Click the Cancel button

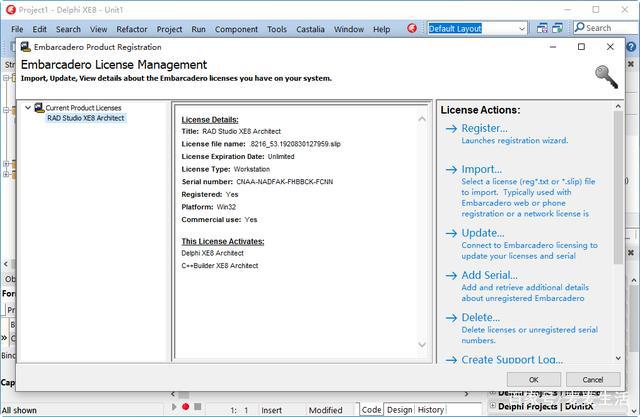(593, 379)
